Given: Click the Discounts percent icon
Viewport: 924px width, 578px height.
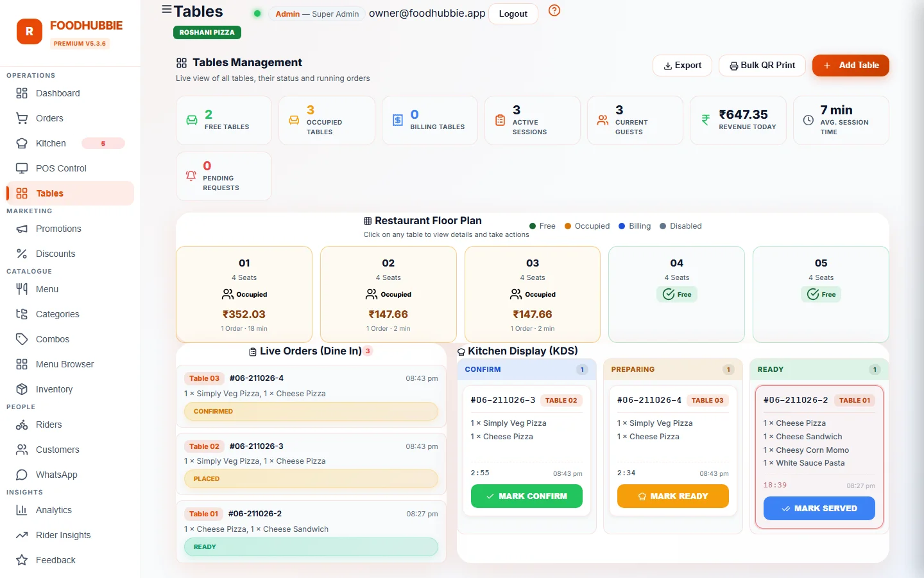Looking at the screenshot, I should point(22,254).
